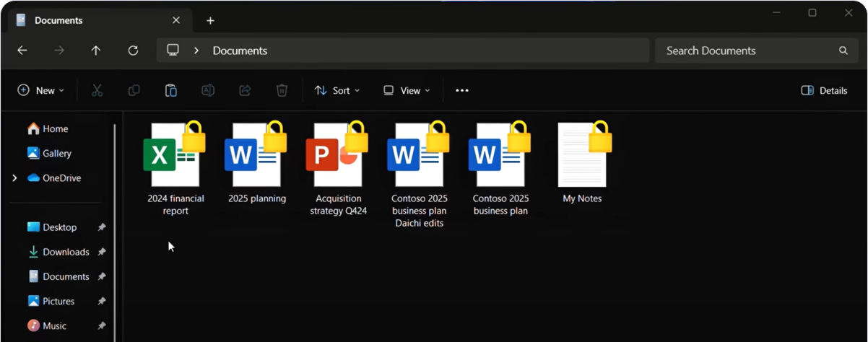Open the View layout dropdown
The height and width of the screenshot is (342, 868).
tap(407, 90)
